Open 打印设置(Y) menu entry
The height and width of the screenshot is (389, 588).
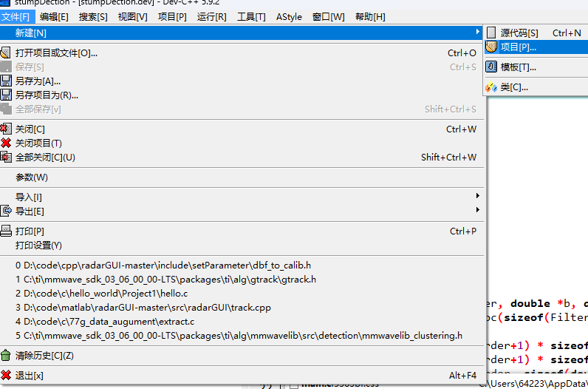242,246
